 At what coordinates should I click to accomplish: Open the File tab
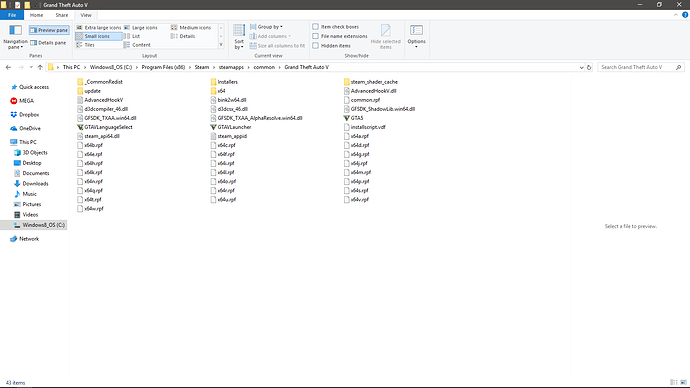[12, 15]
